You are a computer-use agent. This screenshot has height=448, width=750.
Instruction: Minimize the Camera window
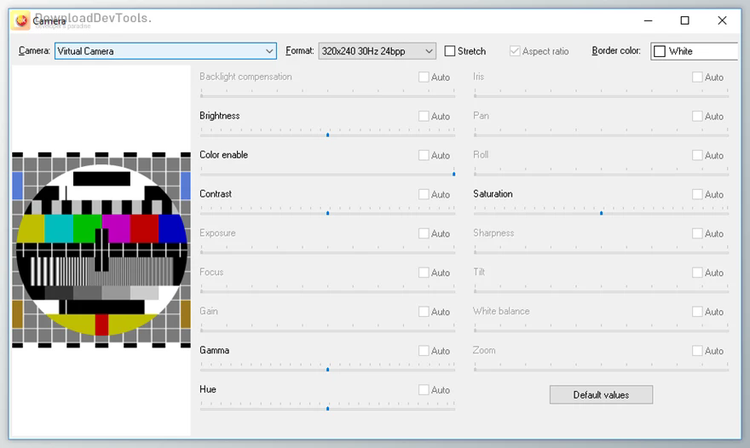648,21
